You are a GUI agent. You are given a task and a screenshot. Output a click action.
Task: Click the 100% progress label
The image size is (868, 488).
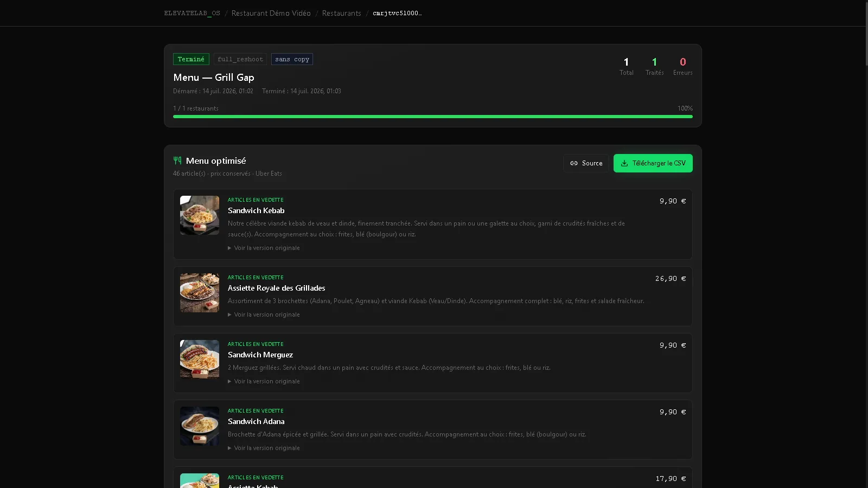click(685, 108)
